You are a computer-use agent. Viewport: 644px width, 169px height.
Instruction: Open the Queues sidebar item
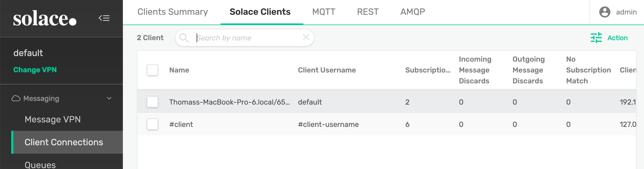(40, 165)
